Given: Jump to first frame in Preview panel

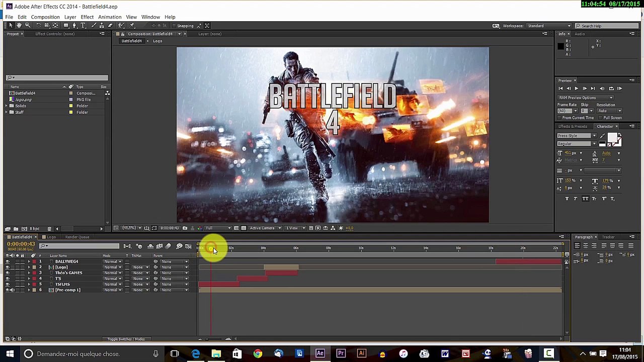Looking at the screenshot, I should pyautogui.click(x=560, y=88).
